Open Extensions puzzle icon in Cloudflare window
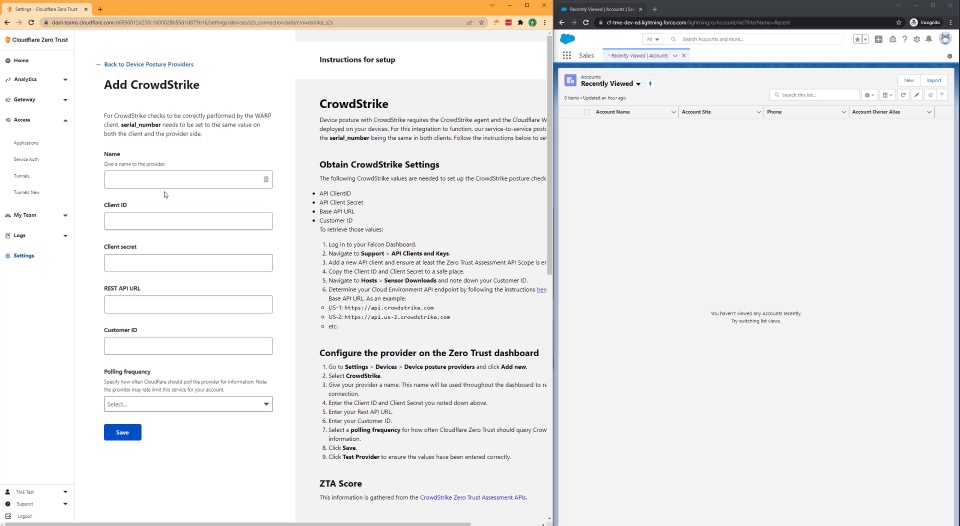 click(520, 23)
